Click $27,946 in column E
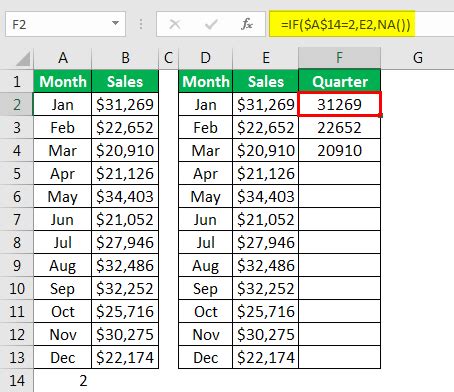This screenshot has height=392, width=454. click(x=266, y=242)
